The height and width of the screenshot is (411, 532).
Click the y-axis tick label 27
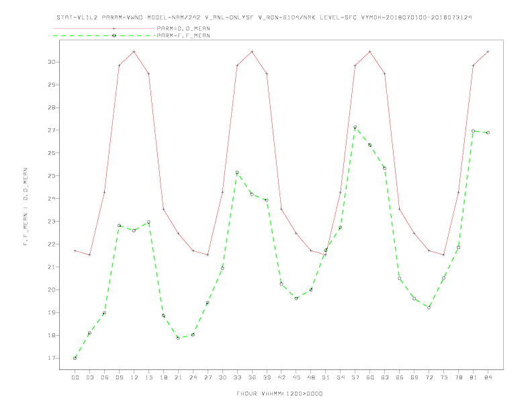[52, 130]
